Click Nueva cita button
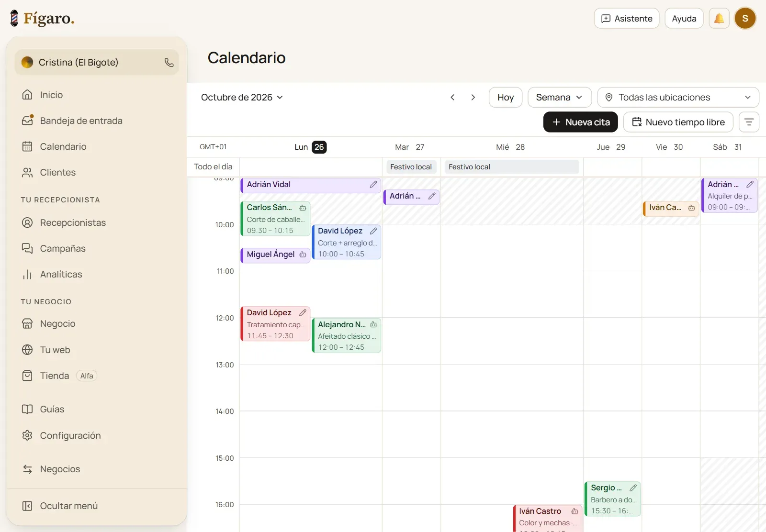The image size is (766, 532). coord(580,122)
